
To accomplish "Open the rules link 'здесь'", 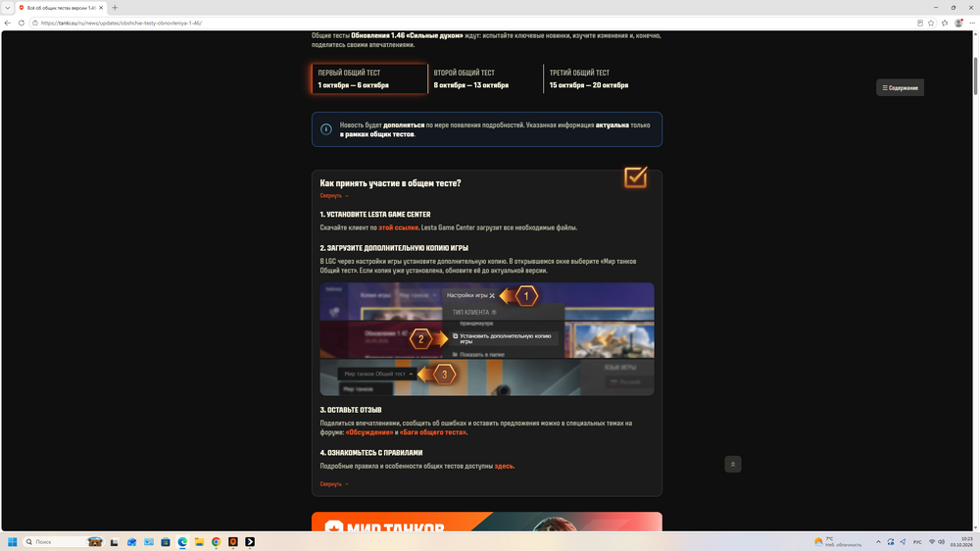I will pos(504,466).
